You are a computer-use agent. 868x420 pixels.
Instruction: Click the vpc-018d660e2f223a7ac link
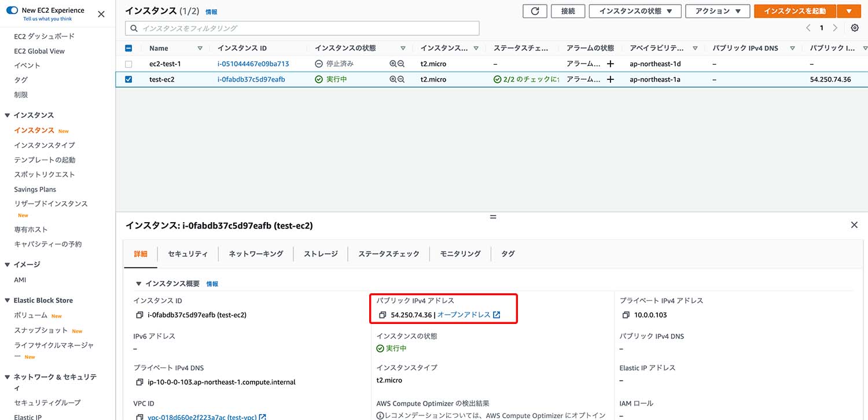[x=202, y=417]
